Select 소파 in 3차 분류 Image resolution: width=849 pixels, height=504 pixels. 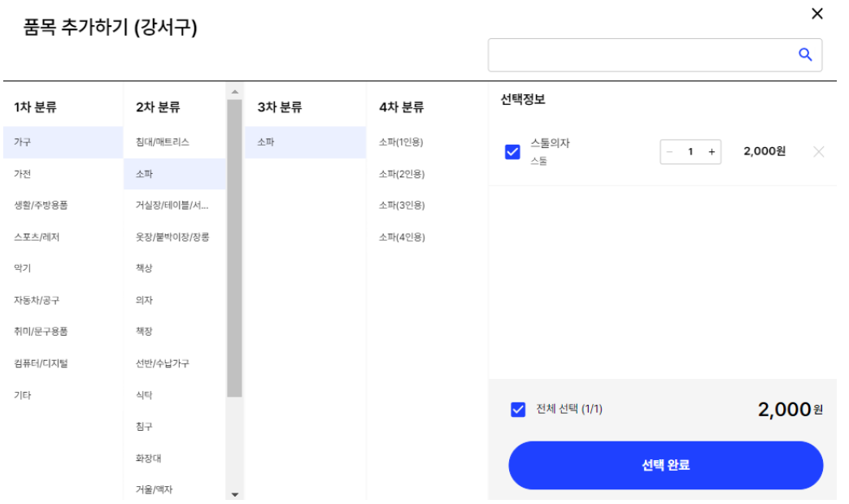point(306,142)
